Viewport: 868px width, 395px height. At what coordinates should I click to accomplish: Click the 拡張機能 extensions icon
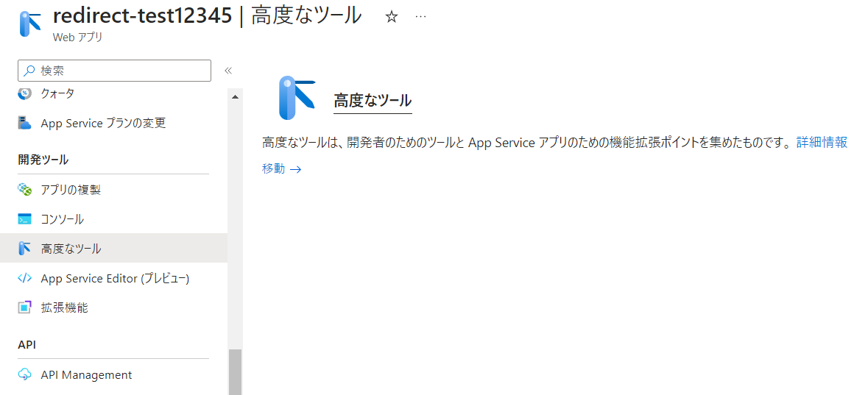point(25,307)
